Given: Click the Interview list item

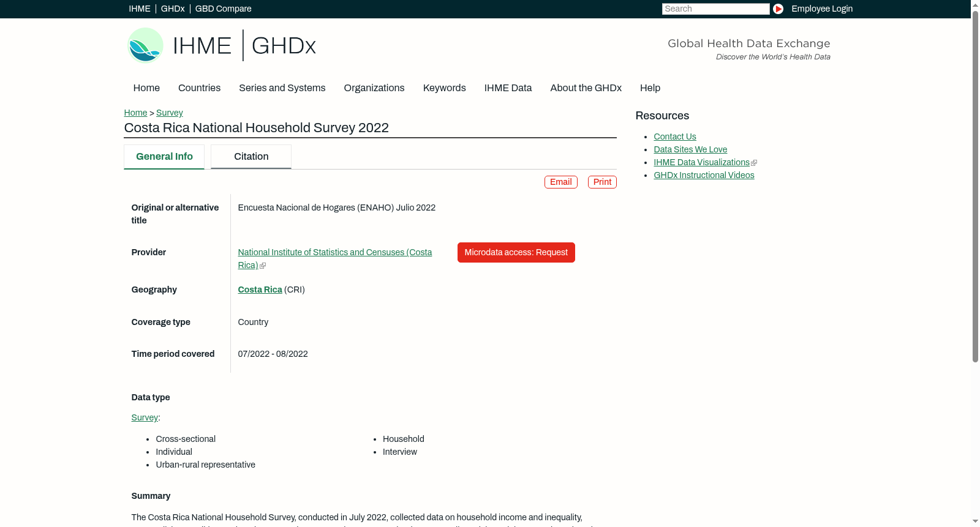Looking at the screenshot, I should coord(400,452).
